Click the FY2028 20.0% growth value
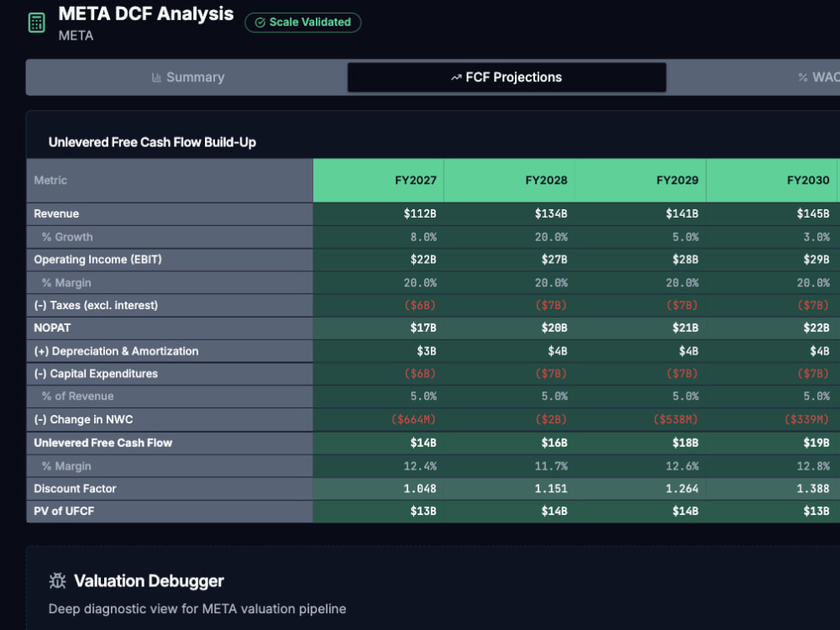Image resolution: width=840 pixels, height=630 pixels. point(551,237)
